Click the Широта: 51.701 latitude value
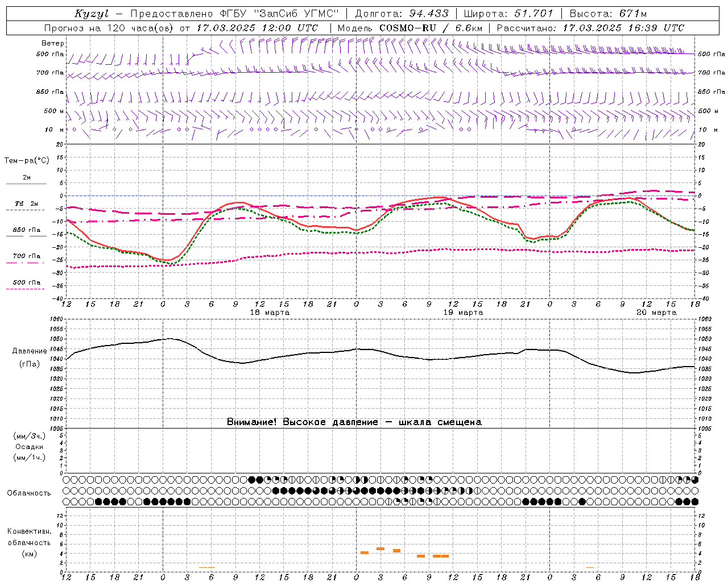 [508, 14]
